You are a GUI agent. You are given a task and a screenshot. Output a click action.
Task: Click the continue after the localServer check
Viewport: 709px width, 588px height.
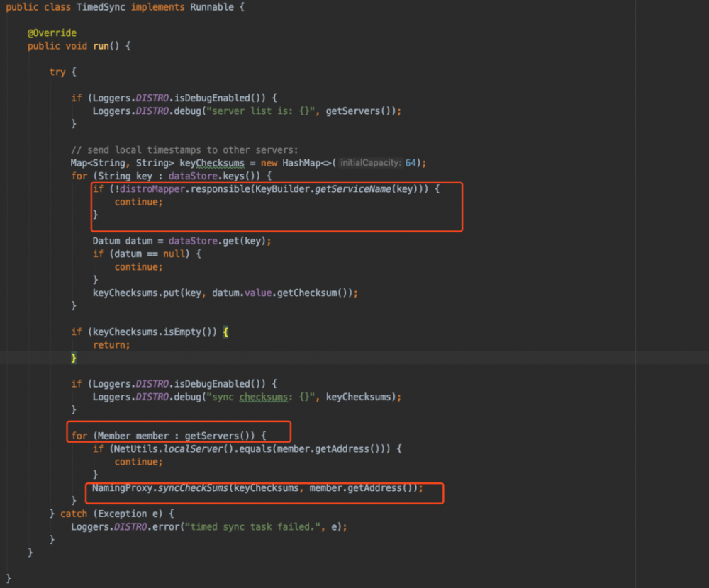point(138,463)
